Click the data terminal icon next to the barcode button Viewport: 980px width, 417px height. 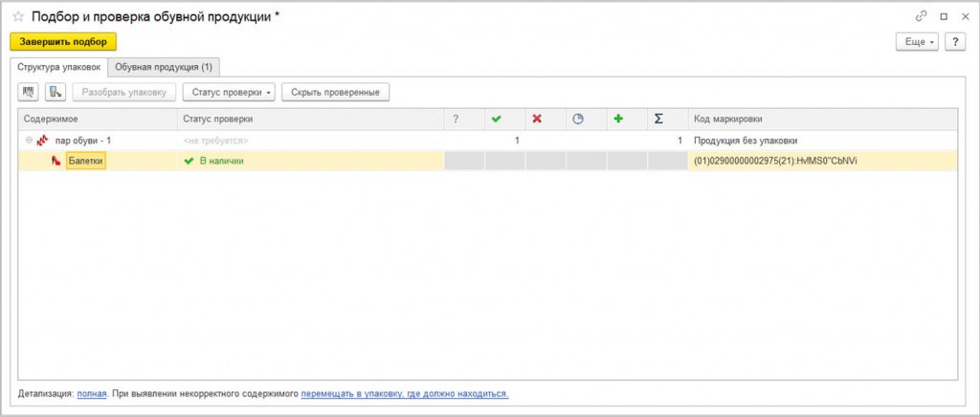(56, 92)
